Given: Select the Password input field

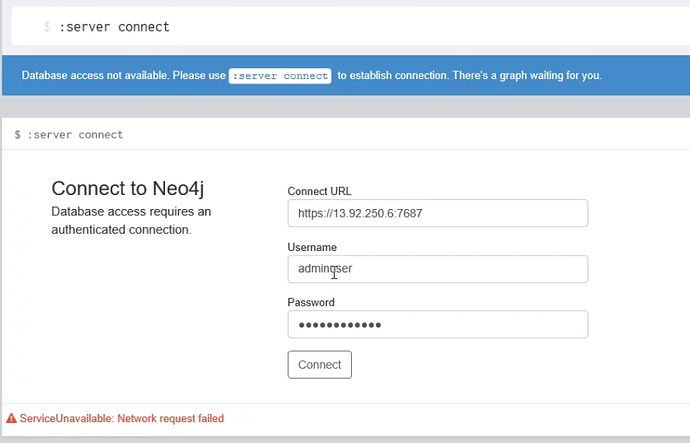Looking at the screenshot, I should pos(437,324).
